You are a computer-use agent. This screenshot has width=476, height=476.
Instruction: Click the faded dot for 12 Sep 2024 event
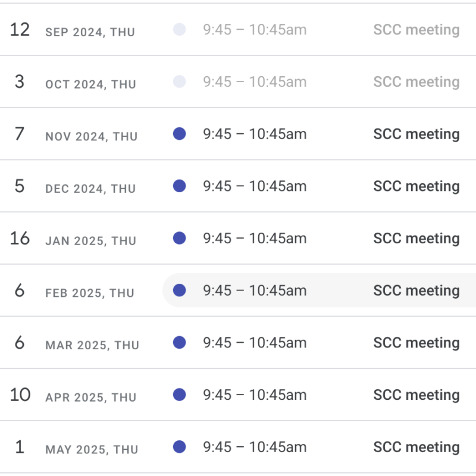pyautogui.click(x=180, y=29)
